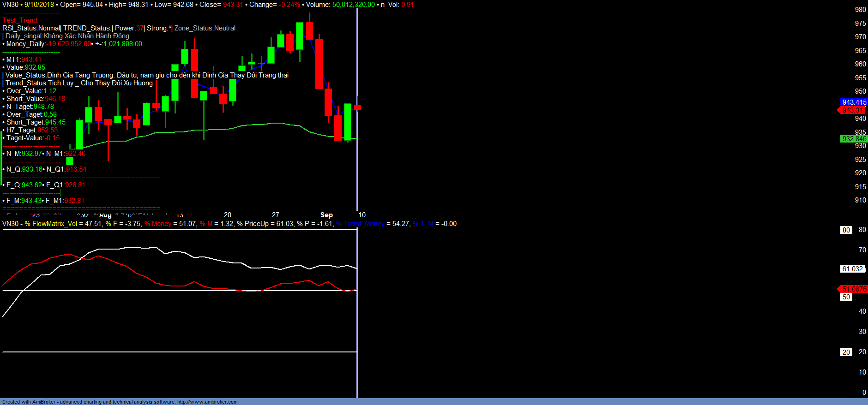Click the 980 price axis label

[860, 10]
